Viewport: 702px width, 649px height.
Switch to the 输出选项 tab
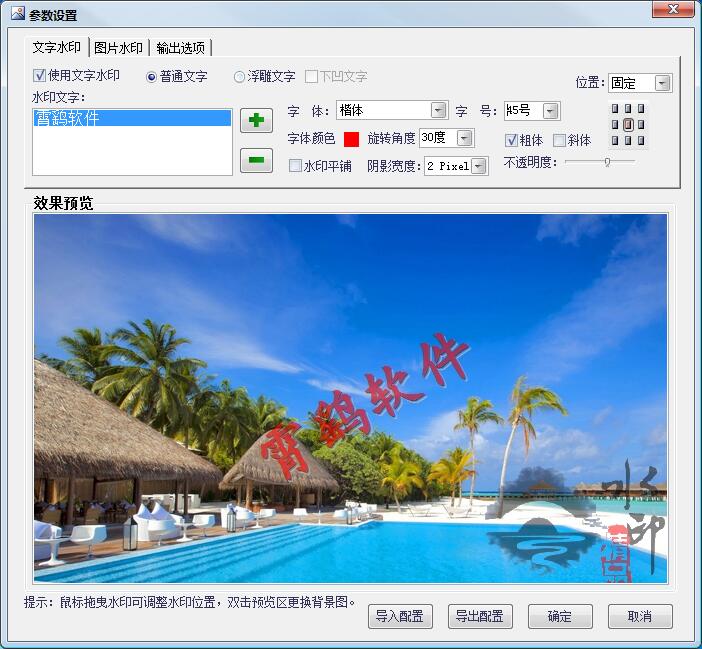[180, 48]
